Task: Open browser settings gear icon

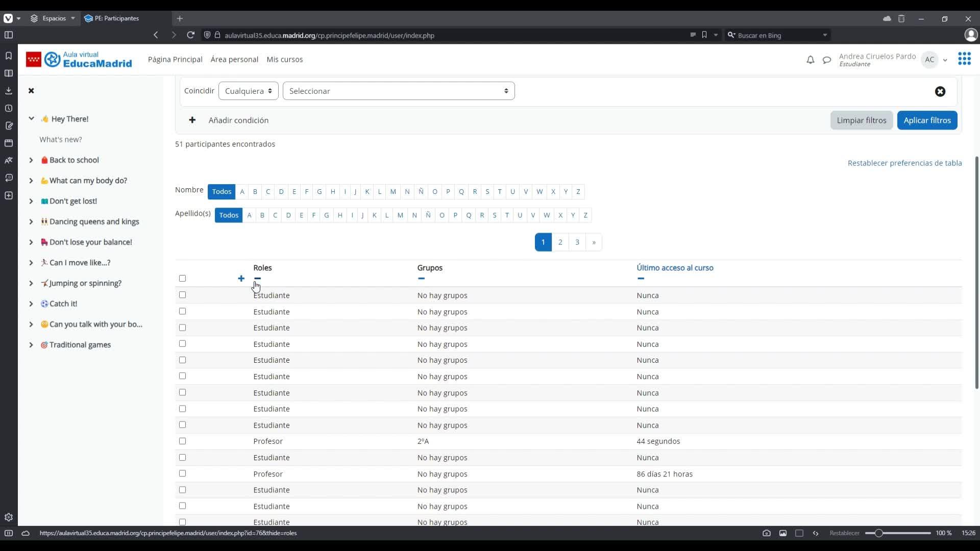Action: click(x=9, y=517)
